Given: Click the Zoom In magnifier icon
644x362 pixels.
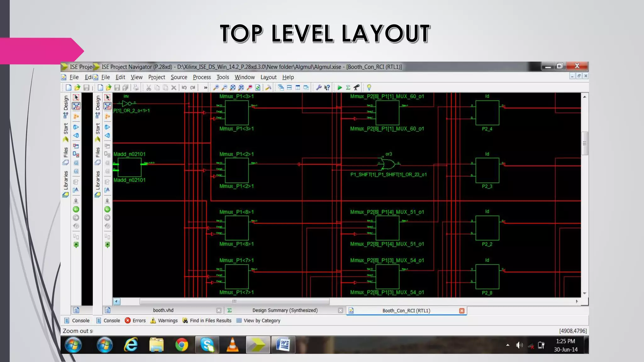Looking at the screenshot, I should pos(216,88).
